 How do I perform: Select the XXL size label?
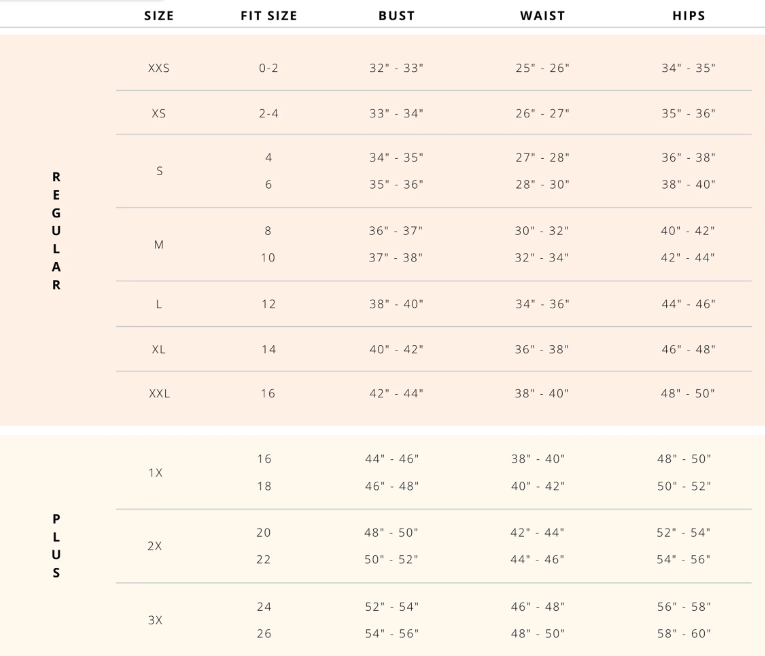[x=159, y=394]
